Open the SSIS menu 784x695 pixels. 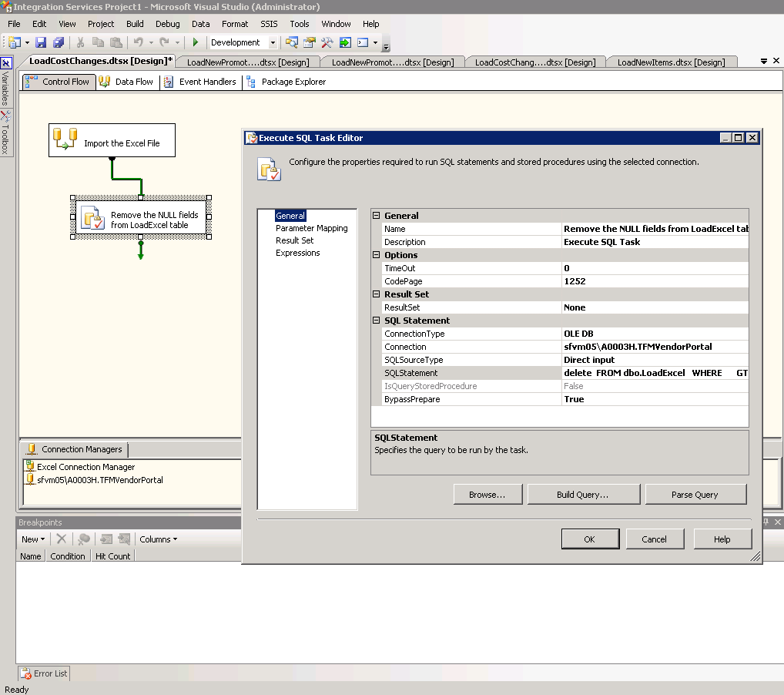(x=268, y=24)
